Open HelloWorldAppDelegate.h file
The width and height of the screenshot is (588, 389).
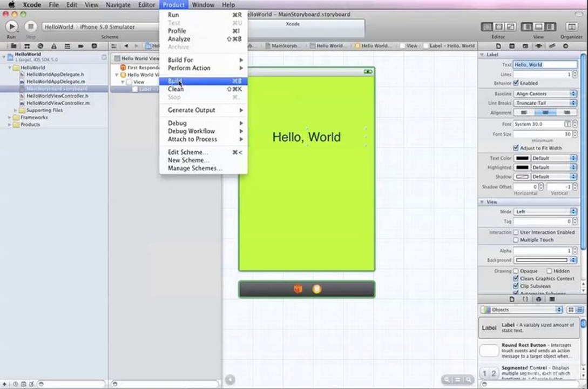point(55,74)
